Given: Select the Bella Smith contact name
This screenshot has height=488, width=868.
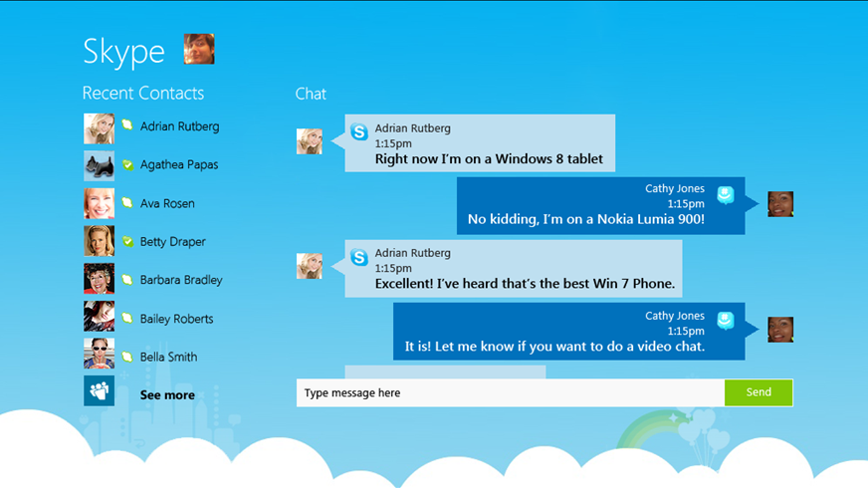Looking at the screenshot, I should (x=168, y=357).
